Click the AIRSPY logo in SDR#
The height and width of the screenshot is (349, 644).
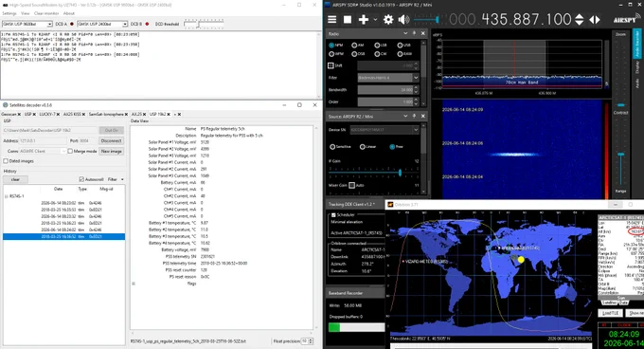coord(624,19)
